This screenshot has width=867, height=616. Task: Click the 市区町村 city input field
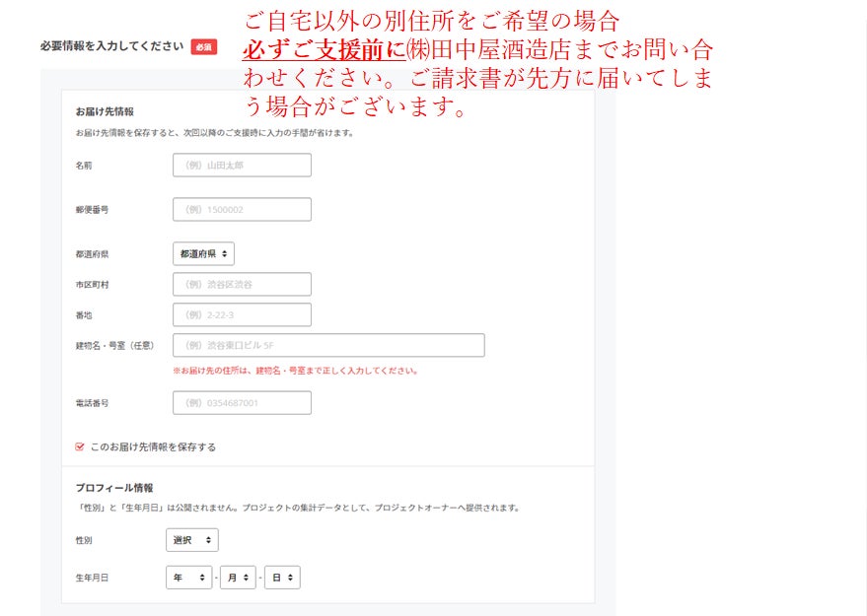242,285
